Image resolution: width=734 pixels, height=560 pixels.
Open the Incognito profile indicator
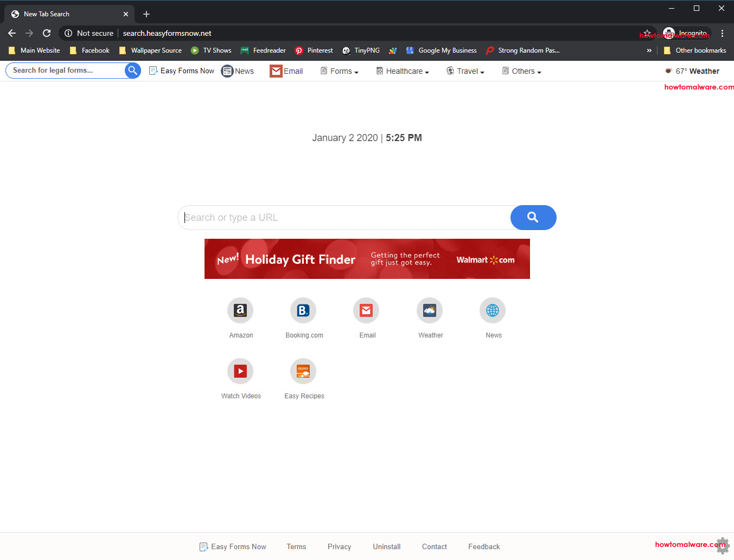click(x=686, y=33)
